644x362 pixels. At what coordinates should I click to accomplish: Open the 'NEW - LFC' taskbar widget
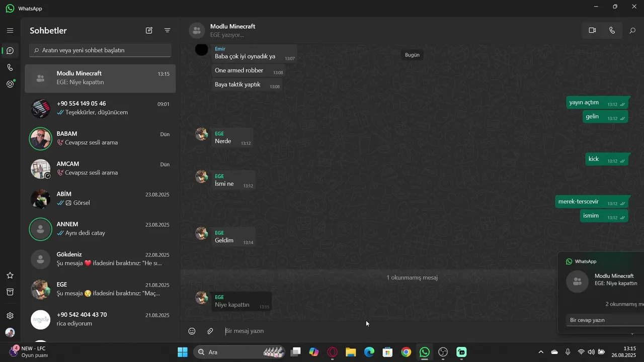coord(29,352)
